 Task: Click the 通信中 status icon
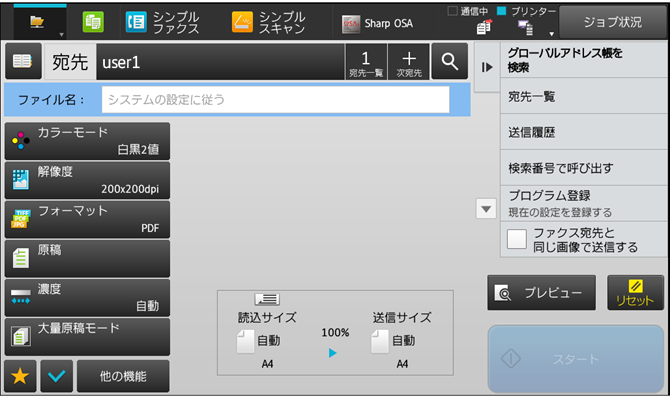tap(484, 28)
